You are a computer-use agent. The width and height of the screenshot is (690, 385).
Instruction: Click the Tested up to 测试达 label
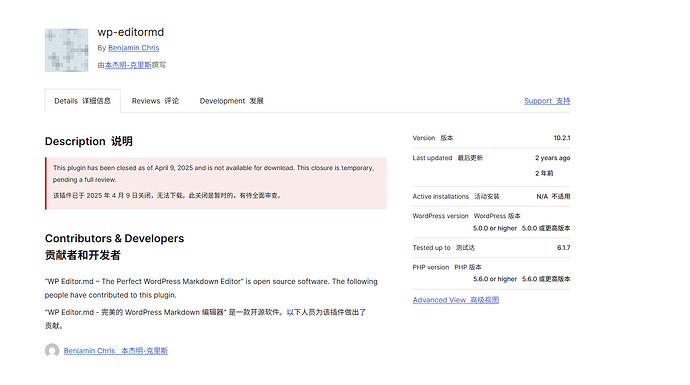click(x=444, y=248)
